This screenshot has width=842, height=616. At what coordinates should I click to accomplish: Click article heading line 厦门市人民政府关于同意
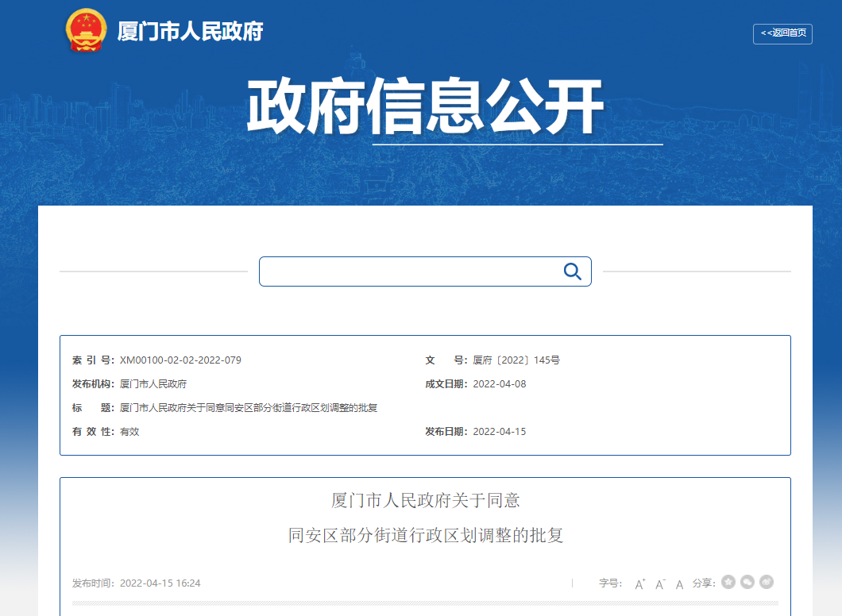pos(425,500)
